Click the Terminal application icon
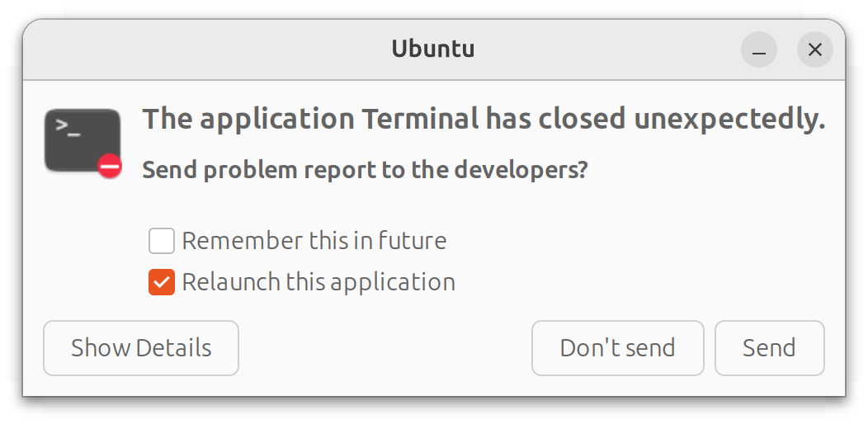Image resolution: width=868 pixels, height=424 pixels. pos(82,140)
